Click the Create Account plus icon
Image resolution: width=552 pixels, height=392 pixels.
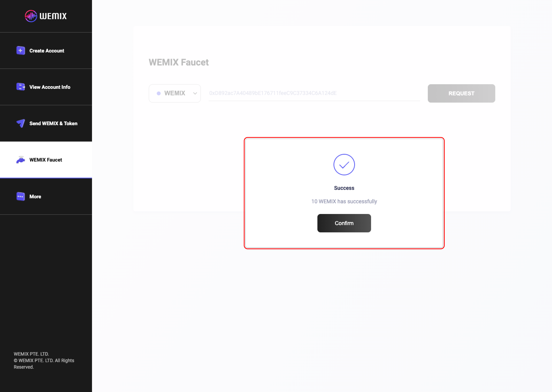pyautogui.click(x=21, y=51)
